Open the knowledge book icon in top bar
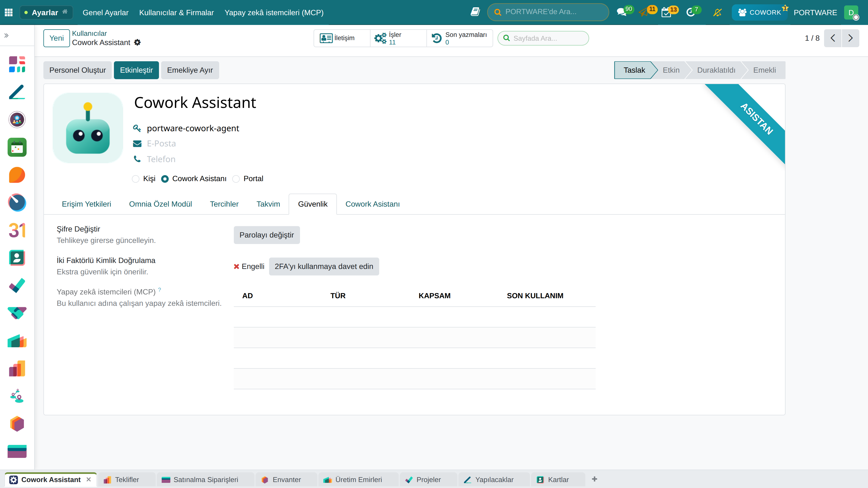 pos(475,12)
